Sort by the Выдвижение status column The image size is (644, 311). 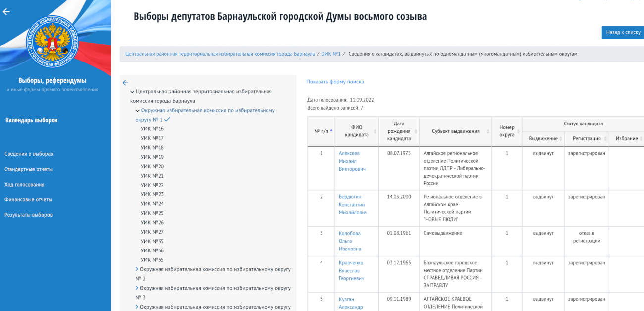pos(561,139)
